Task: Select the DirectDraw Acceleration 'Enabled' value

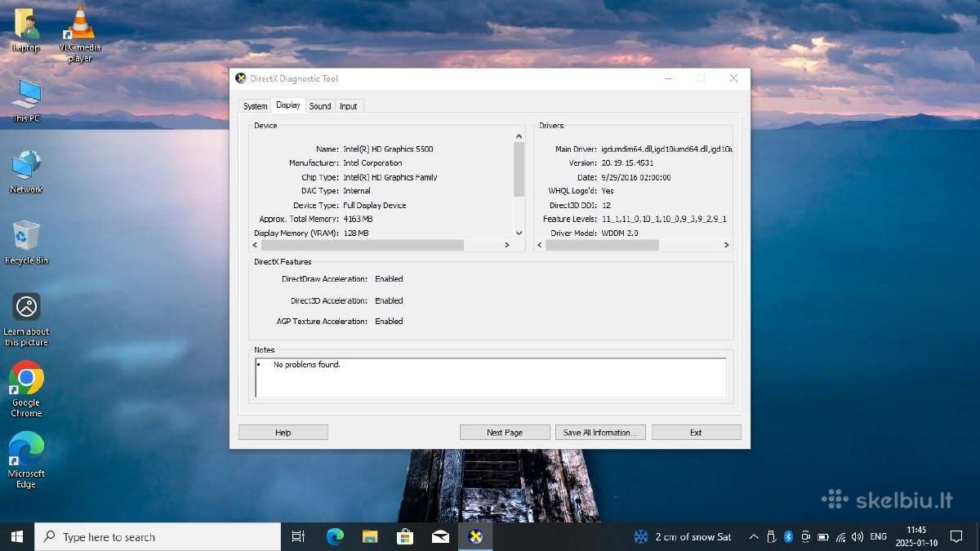Action: pos(389,279)
